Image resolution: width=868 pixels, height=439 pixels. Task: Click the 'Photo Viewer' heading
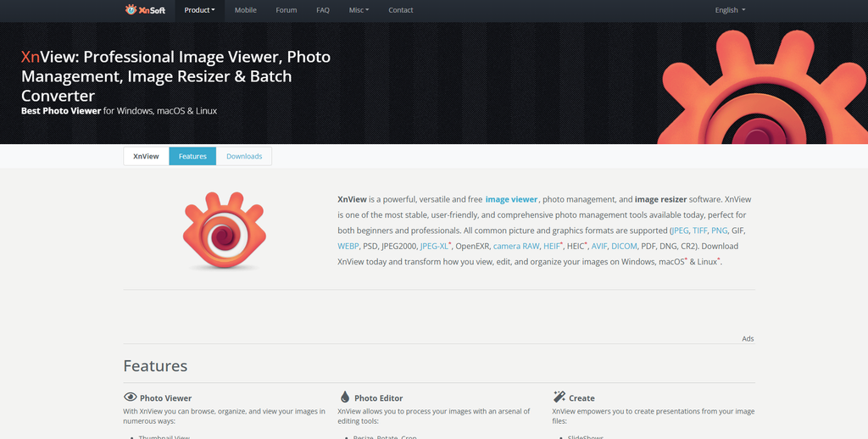tap(165, 398)
